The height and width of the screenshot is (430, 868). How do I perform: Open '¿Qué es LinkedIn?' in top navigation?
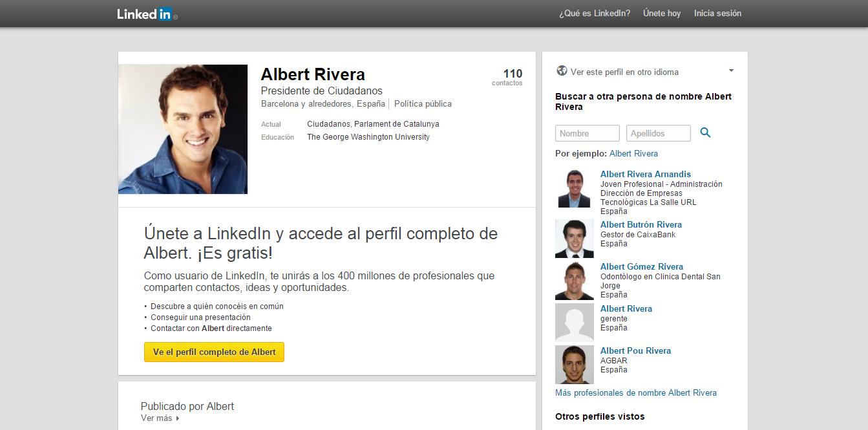pos(594,14)
